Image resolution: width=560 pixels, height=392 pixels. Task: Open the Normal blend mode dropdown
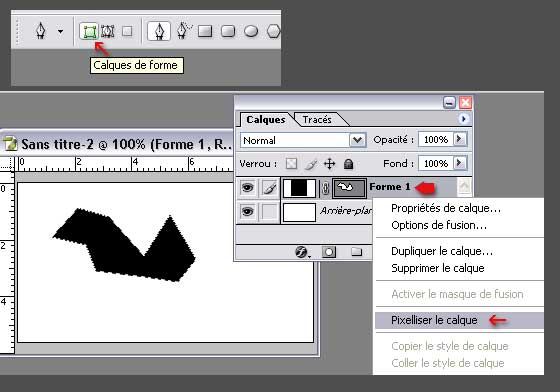303,140
